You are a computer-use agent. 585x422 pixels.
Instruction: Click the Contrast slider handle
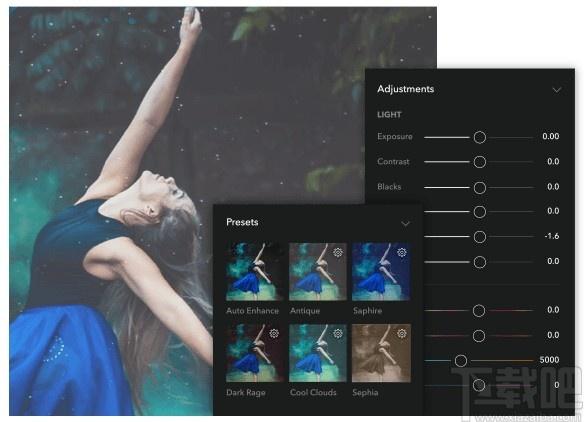point(480,162)
